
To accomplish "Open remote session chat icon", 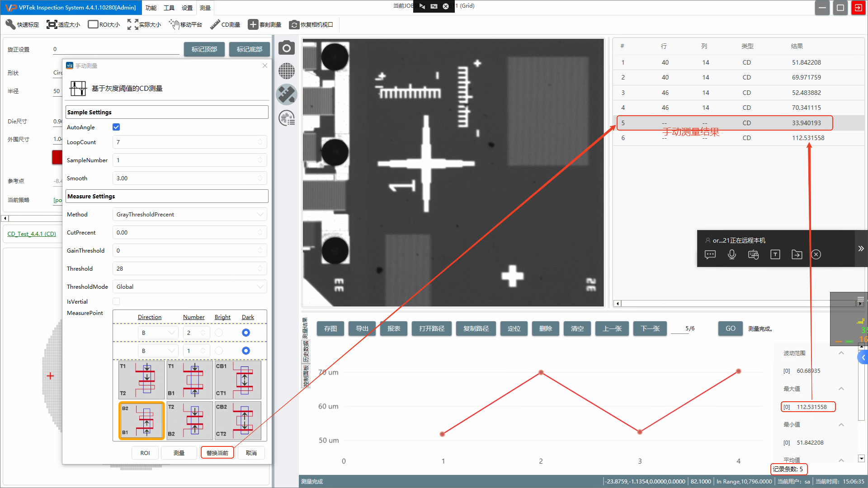I will 710,255.
